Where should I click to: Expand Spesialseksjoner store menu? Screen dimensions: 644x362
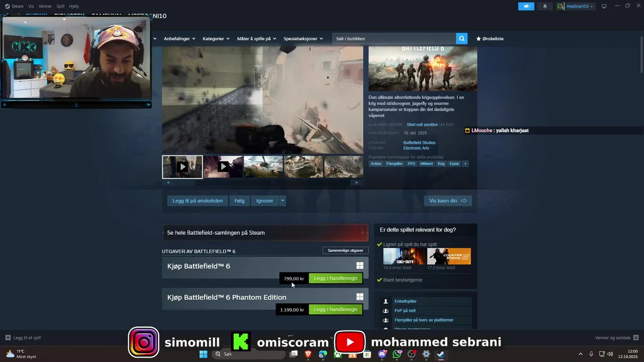[303, 38]
